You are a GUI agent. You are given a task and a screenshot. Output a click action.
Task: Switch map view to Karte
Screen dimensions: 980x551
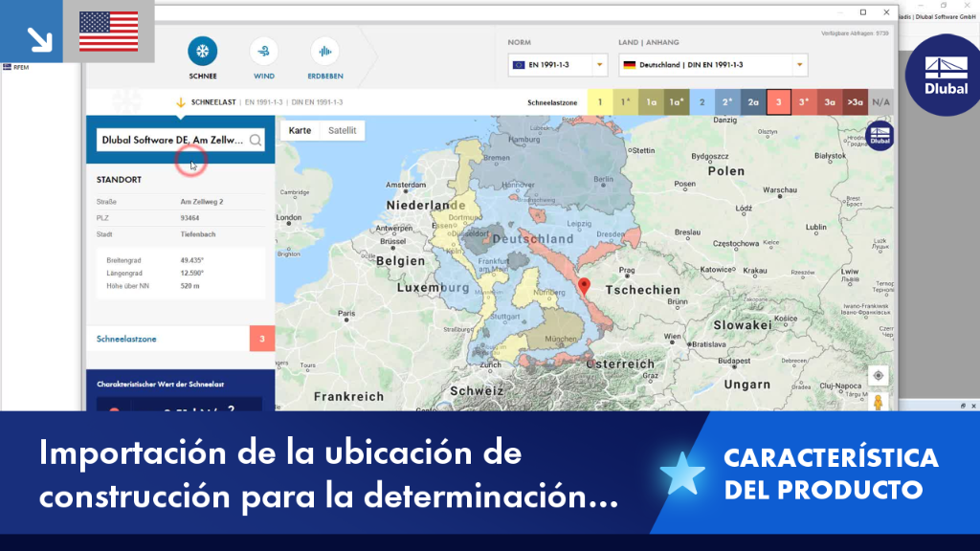pyautogui.click(x=300, y=130)
